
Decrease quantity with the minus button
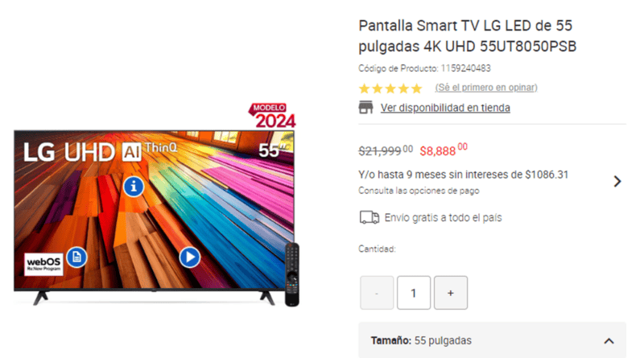[377, 293]
